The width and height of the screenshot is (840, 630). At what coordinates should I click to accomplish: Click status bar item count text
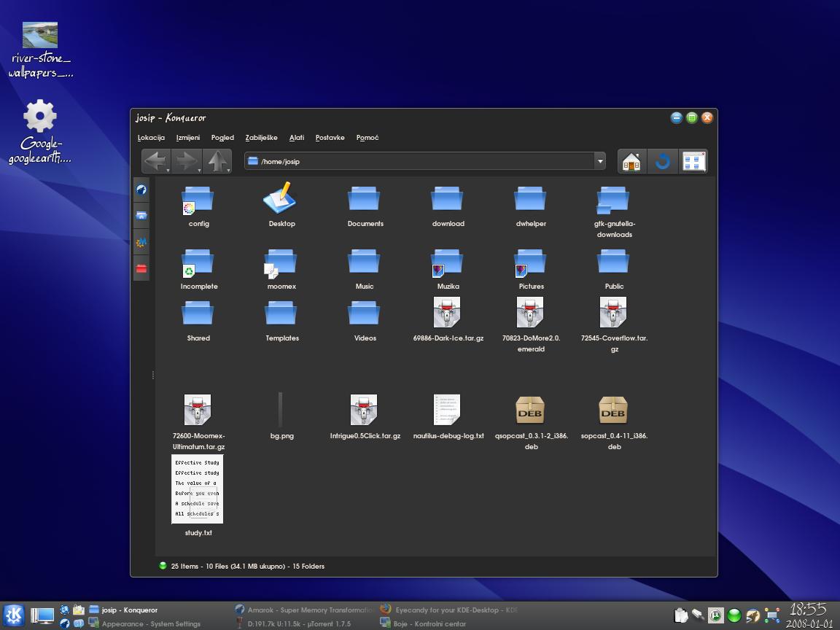coord(247,567)
